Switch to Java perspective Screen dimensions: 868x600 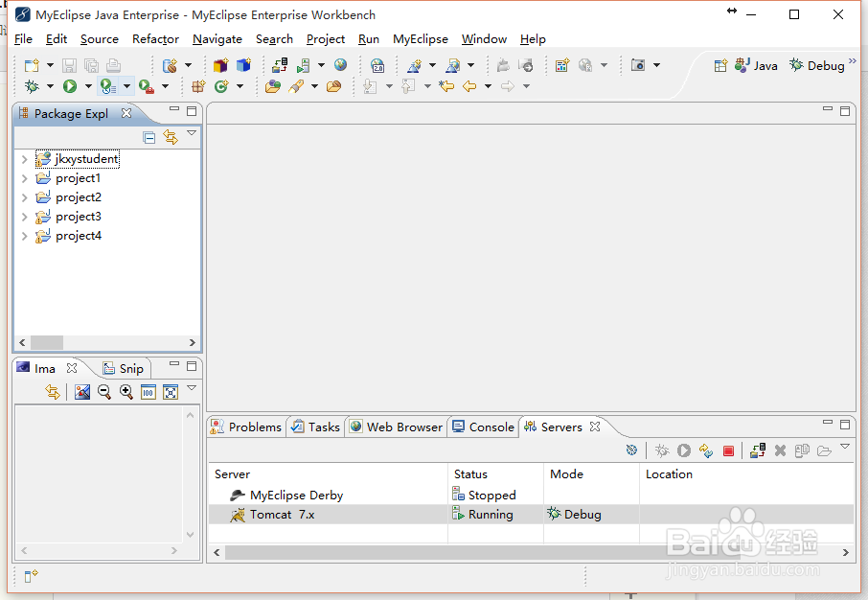coord(756,65)
